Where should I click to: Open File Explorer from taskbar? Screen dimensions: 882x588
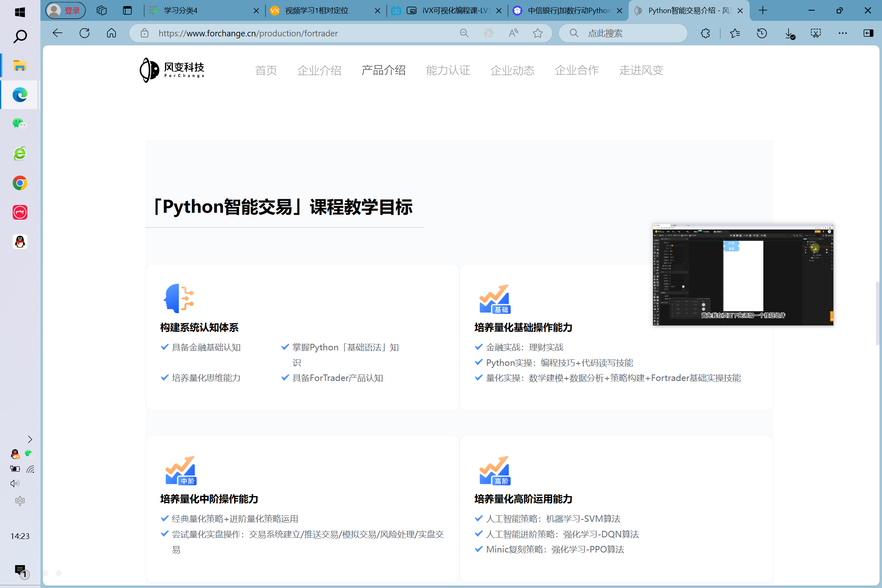click(x=20, y=65)
